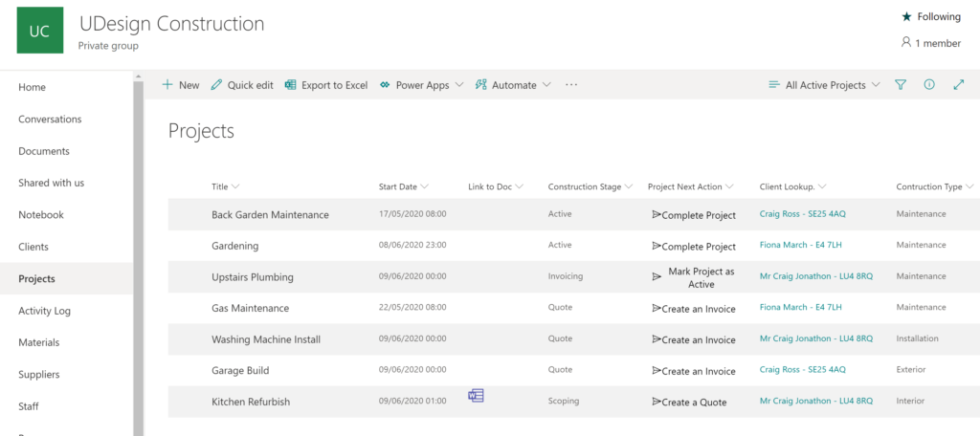
Task: Open the 1 member list
Action: (930, 43)
